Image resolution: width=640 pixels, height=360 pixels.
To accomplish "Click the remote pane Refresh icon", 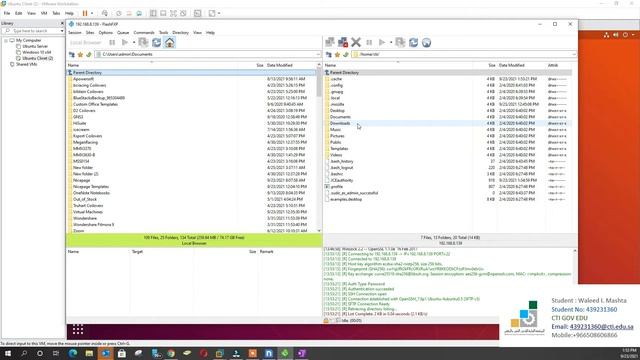I will 413,42.
